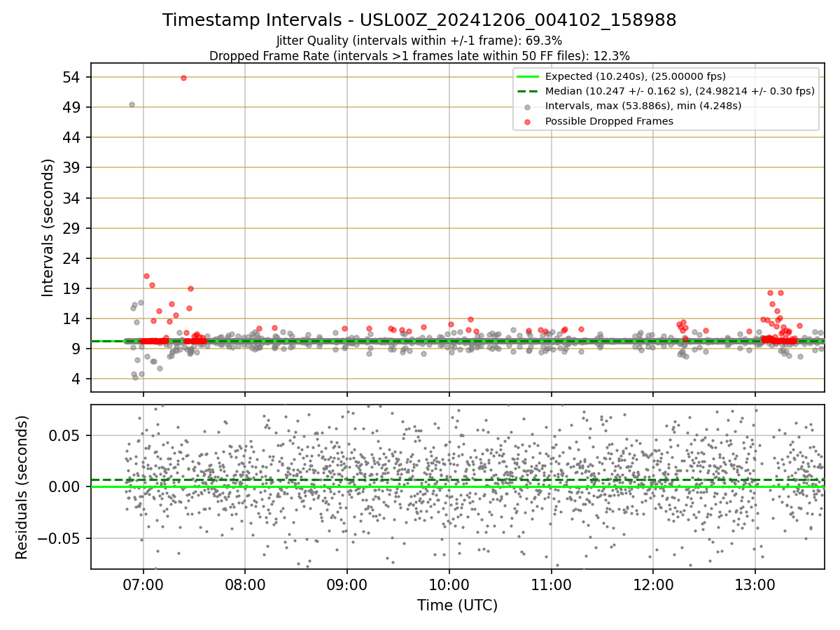Viewport: 840px width, 630px height.
Task: Click the 10:00 x-axis tick label
Action: tap(449, 584)
